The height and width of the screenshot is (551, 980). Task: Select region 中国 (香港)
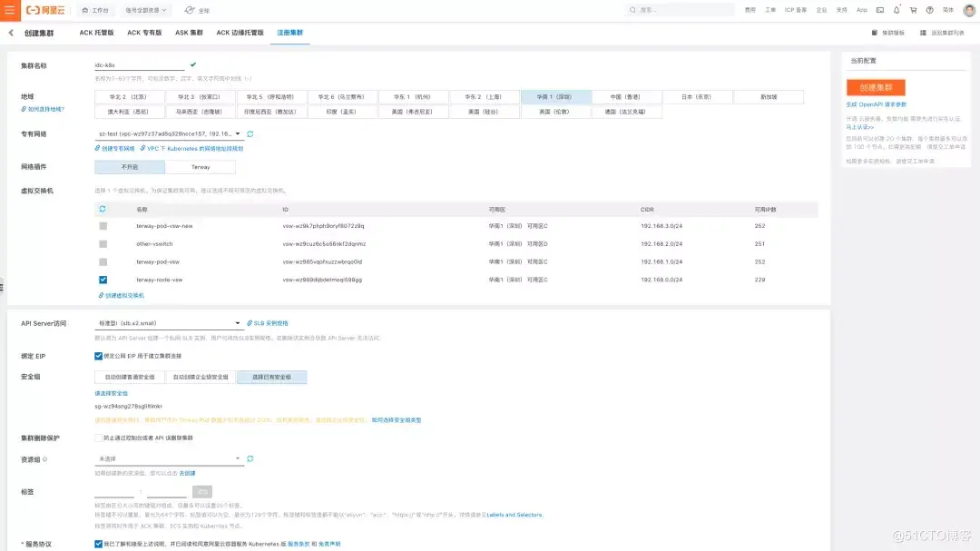625,97
